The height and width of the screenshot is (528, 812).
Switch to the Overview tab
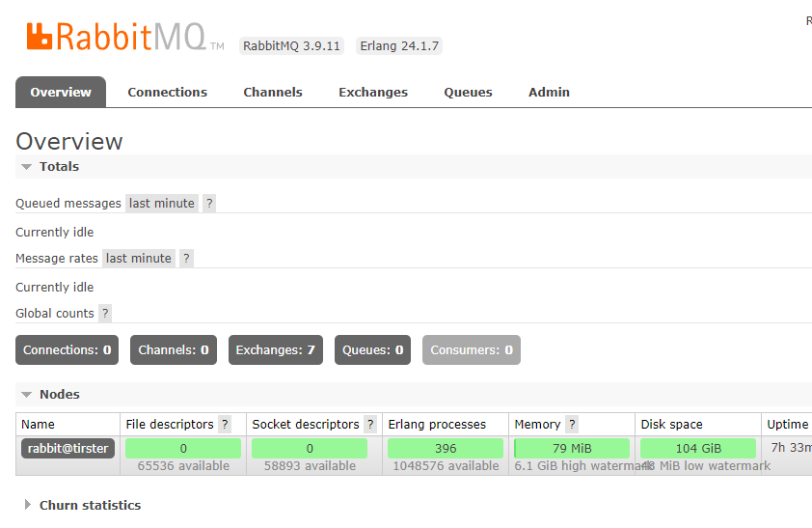(61, 93)
